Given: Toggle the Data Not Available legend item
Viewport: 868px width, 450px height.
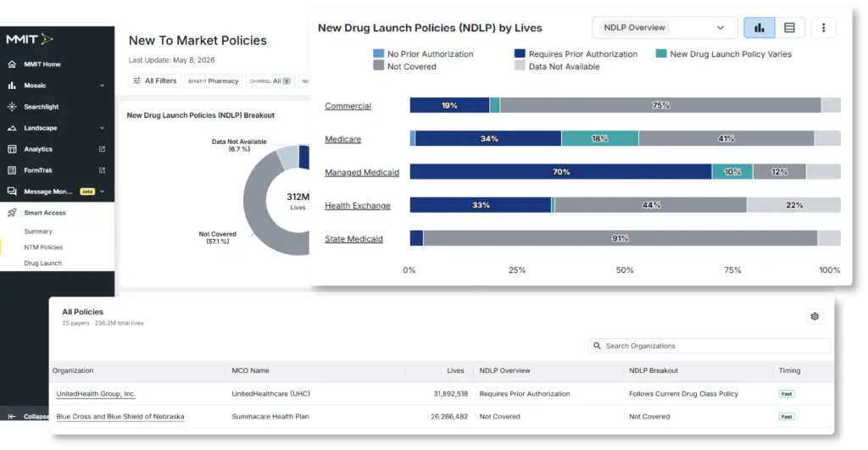Looking at the screenshot, I should click(557, 66).
